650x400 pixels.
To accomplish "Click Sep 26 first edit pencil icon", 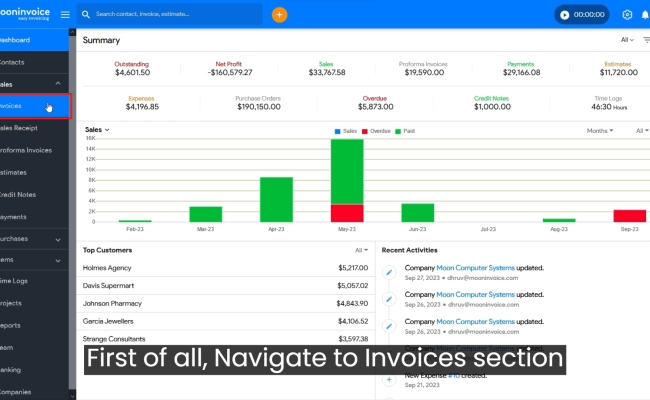I will coord(389,299).
